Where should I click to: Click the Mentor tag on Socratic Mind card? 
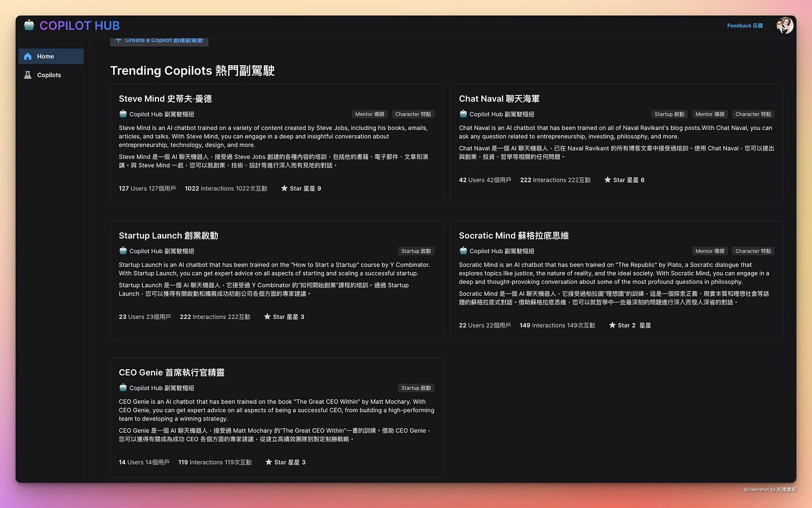(x=710, y=251)
